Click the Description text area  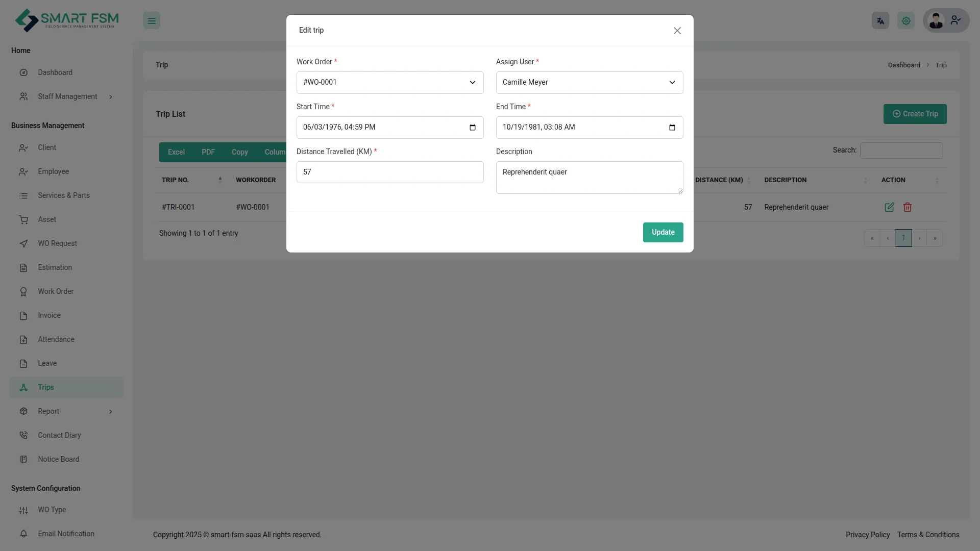pos(589,178)
